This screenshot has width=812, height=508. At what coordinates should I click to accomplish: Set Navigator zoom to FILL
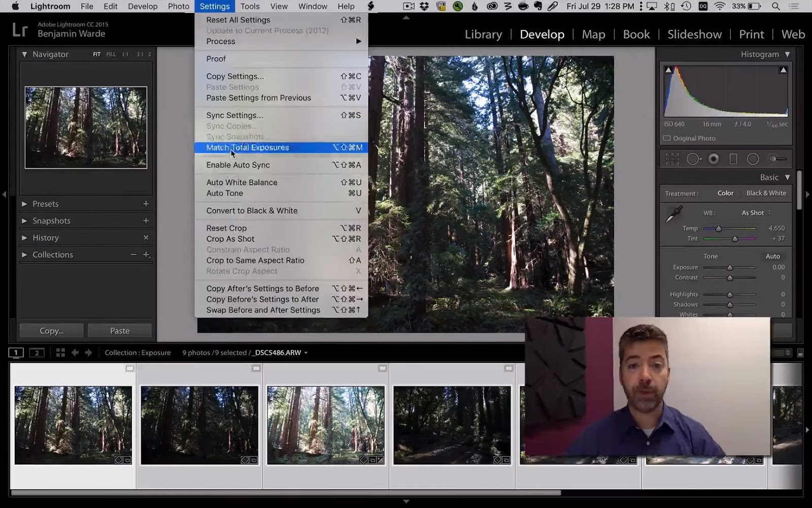111,54
